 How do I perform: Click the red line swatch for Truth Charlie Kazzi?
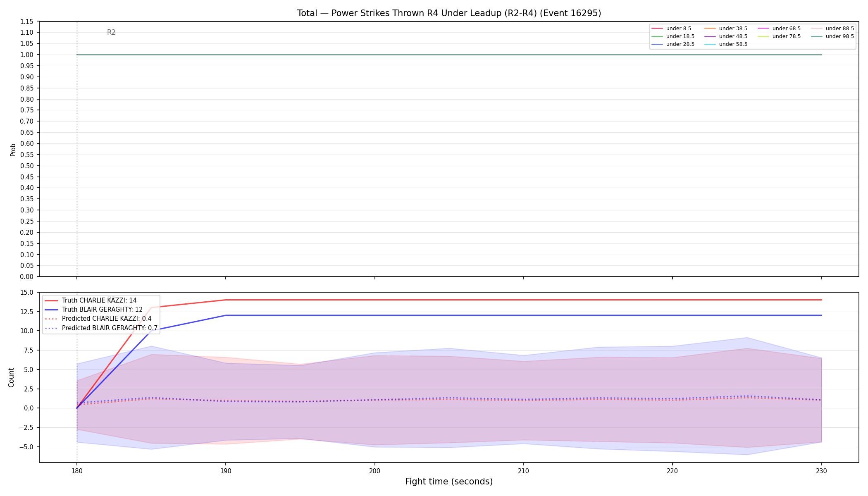[51, 300]
